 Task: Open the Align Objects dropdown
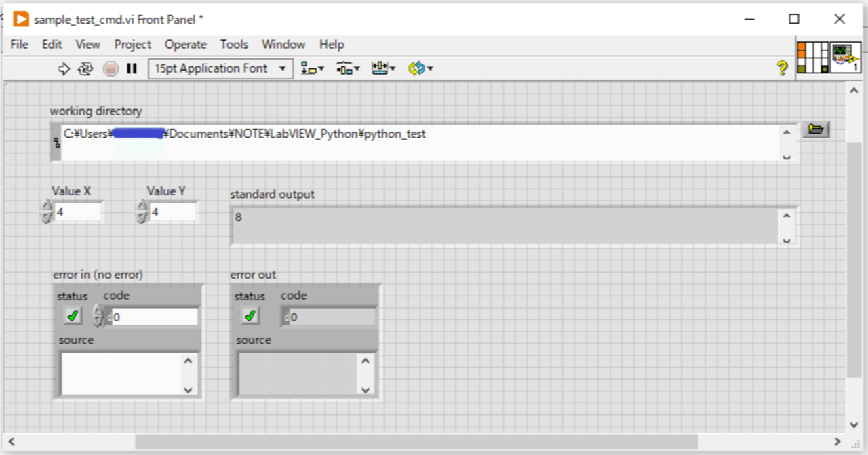[311, 68]
